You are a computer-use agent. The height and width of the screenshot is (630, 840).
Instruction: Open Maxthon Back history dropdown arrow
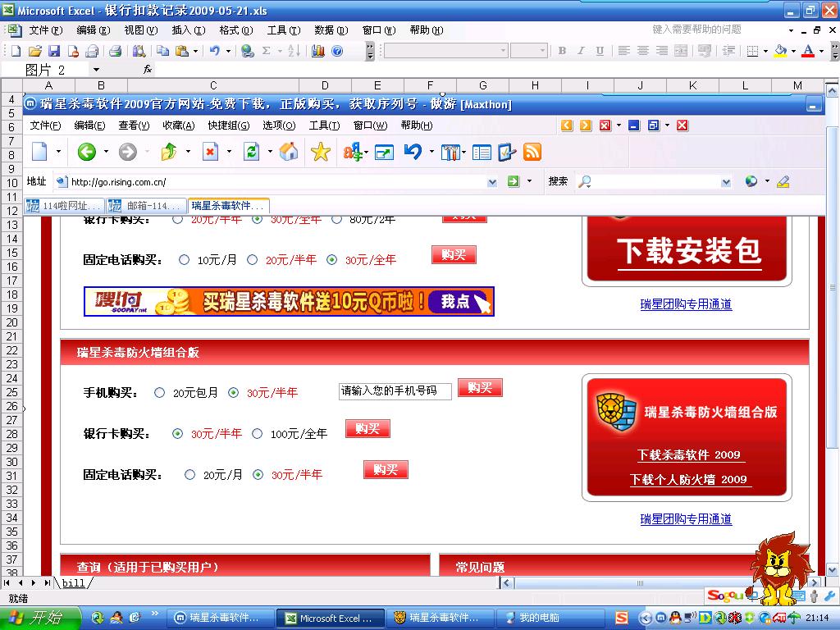[106, 152]
